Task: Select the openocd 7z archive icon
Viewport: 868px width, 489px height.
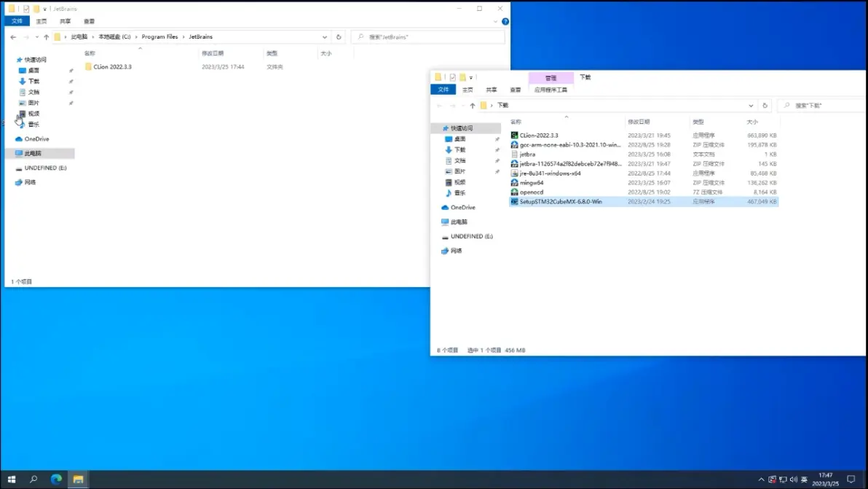Action: click(x=514, y=192)
